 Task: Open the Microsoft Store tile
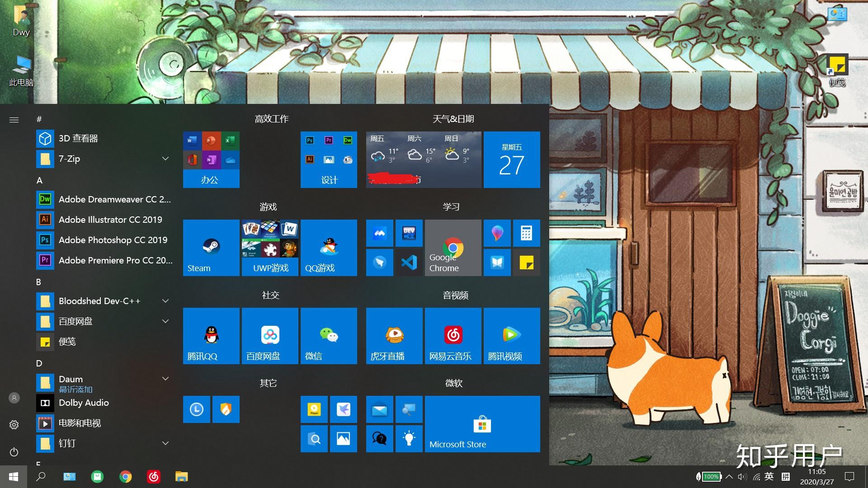pos(482,424)
